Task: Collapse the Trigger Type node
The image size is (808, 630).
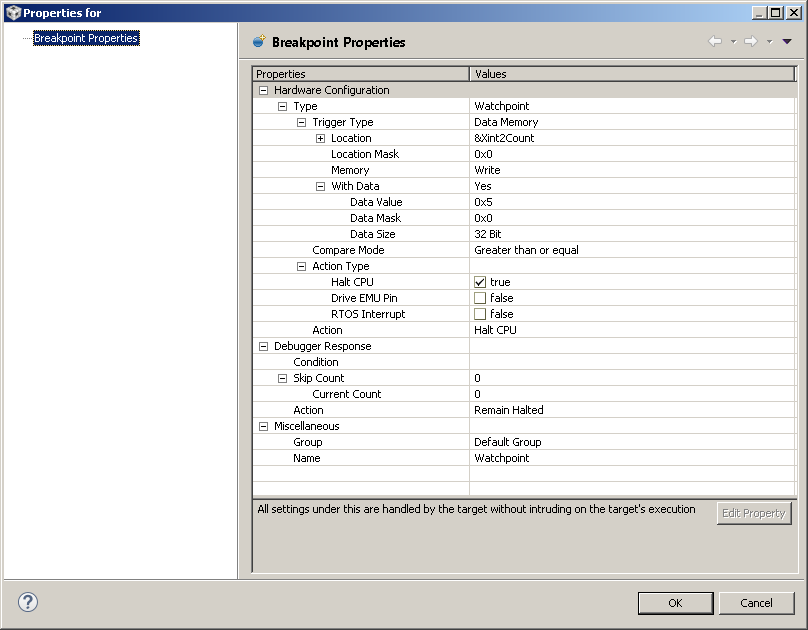Action: point(301,122)
